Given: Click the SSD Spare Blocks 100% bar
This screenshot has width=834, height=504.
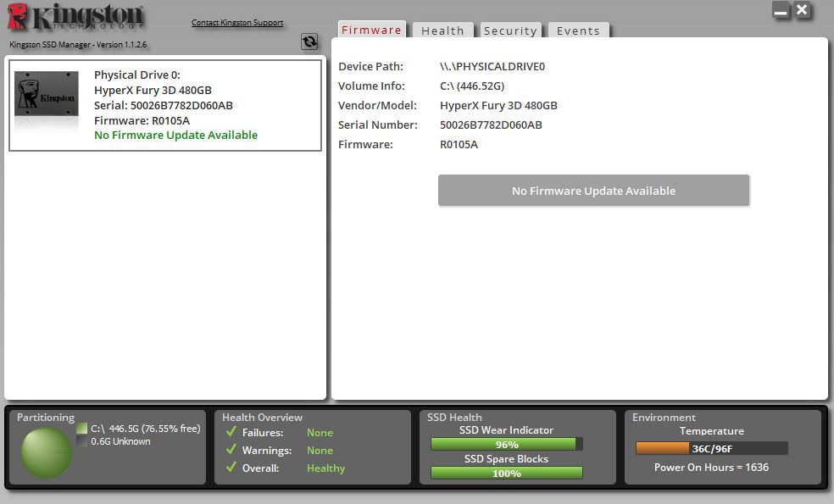Looking at the screenshot, I should 506,474.
